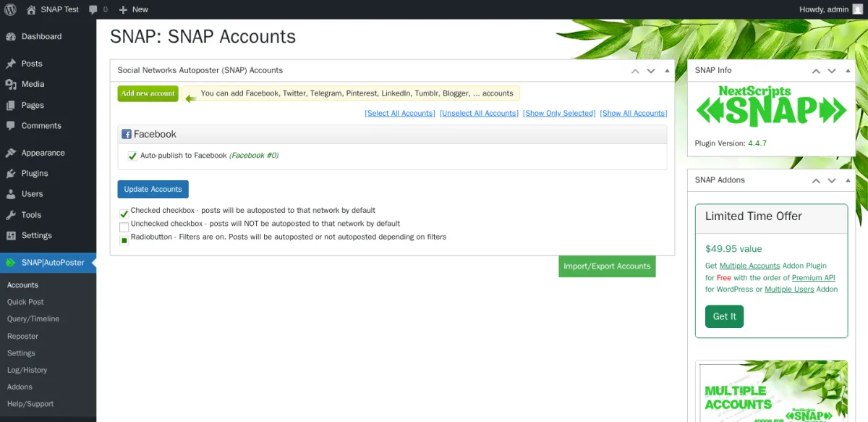Click the Posts pin icon

click(11, 64)
